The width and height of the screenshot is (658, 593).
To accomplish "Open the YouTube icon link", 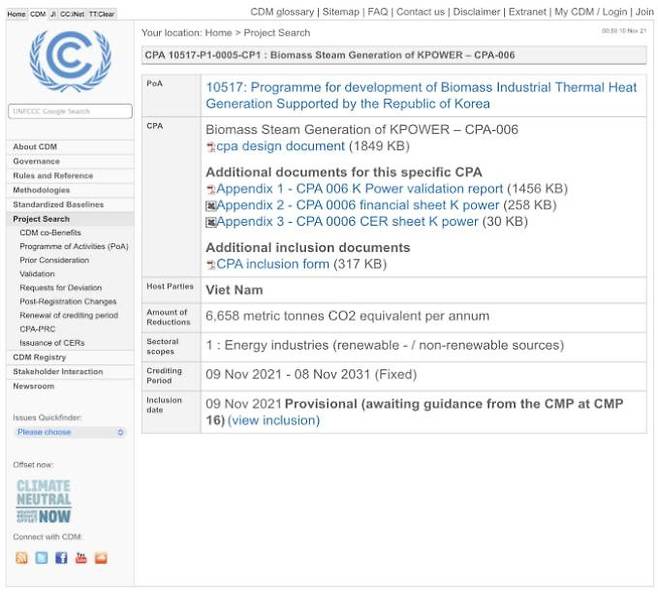I will coord(81,558).
